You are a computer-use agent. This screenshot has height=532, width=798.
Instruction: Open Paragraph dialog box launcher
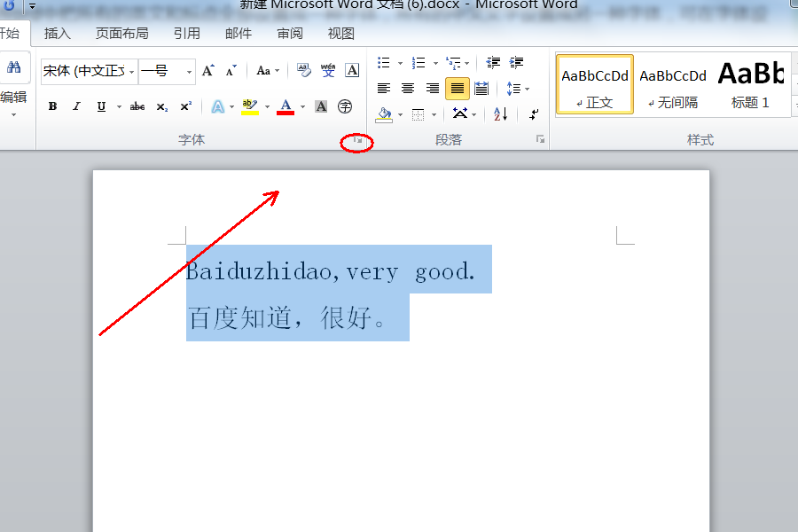pos(540,139)
